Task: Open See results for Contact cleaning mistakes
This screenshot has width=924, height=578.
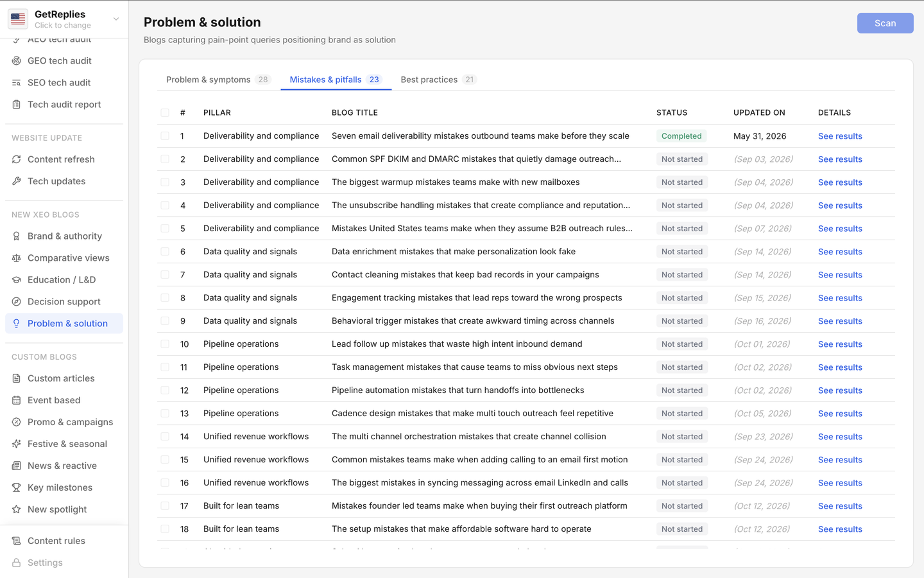Action: pyautogui.click(x=840, y=275)
